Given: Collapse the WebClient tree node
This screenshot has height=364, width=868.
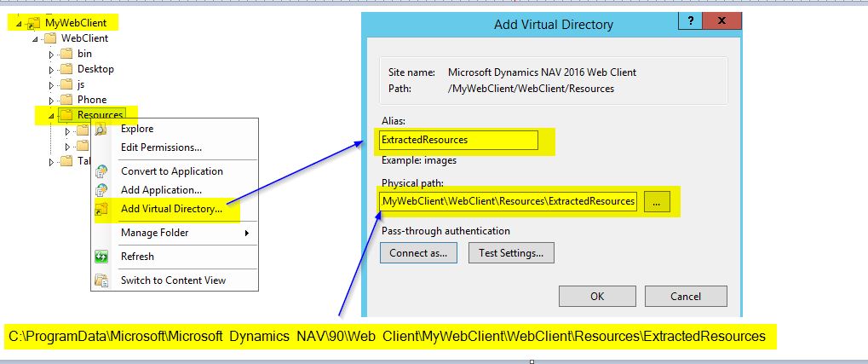Looking at the screenshot, I should pyautogui.click(x=36, y=39).
